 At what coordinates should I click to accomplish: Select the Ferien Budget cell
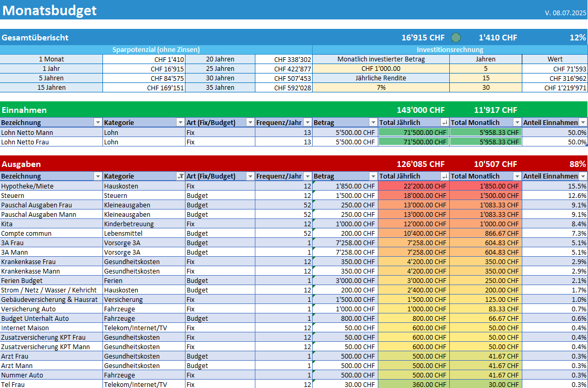[x=51, y=280]
